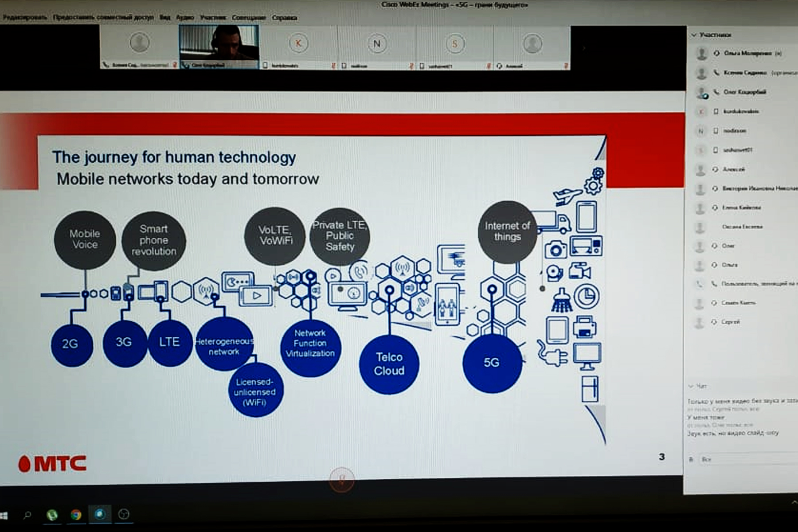
Task: Click the mobile device icon beside kurdukovalex
Action: click(x=716, y=111)
